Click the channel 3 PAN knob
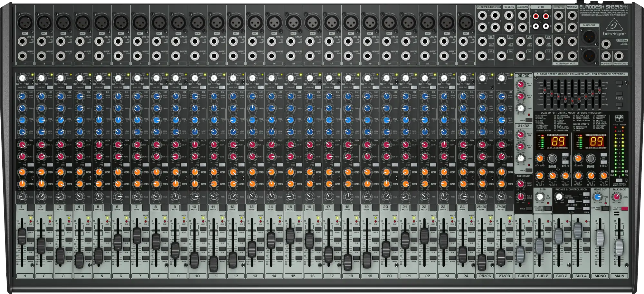 (x=60, y=197)
